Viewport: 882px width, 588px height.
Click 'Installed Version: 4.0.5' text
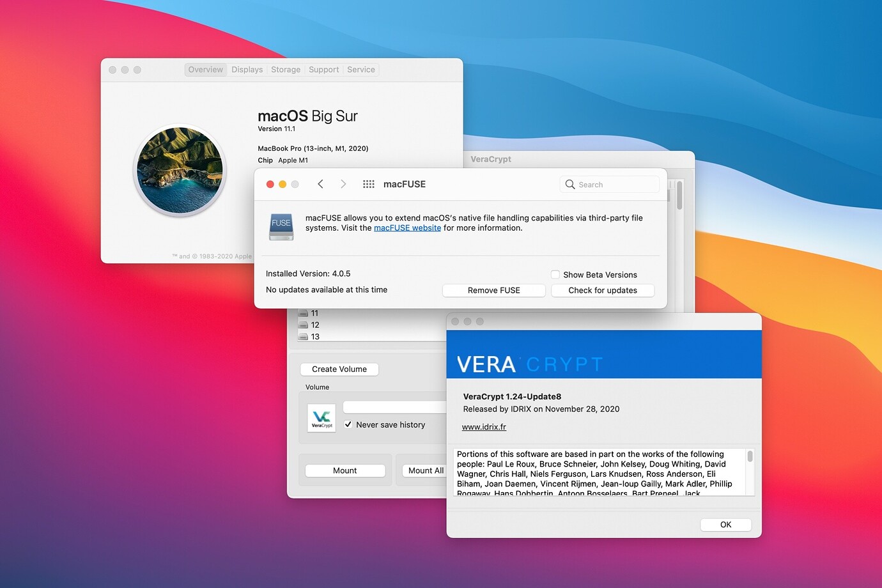click(308, 274)
